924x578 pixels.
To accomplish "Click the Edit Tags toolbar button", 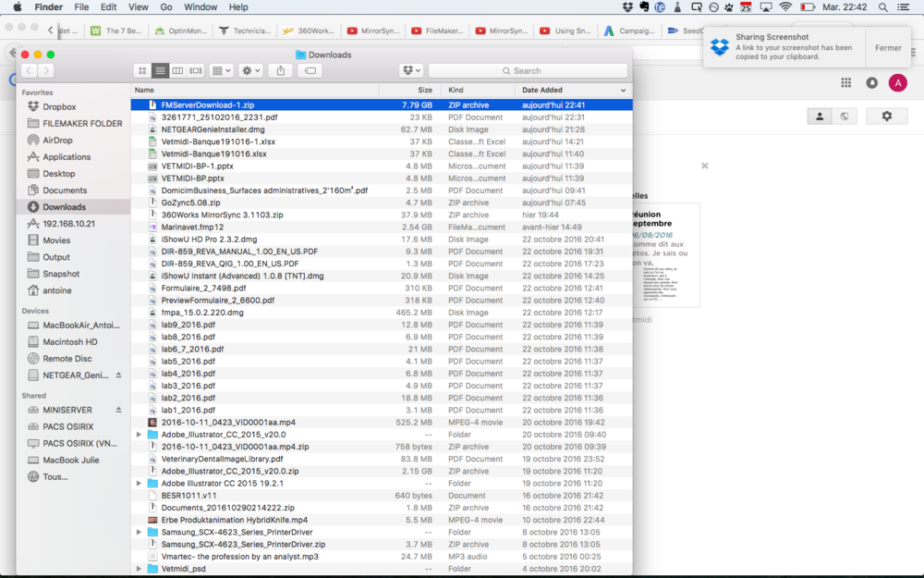I will pos(310,70).
